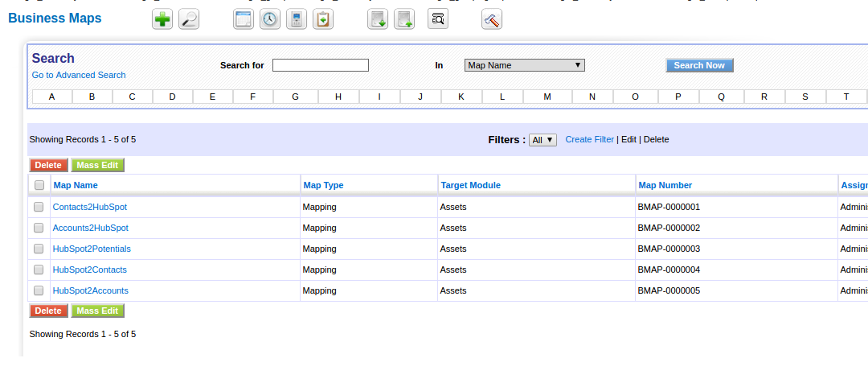Image resolution: width=868 pixels, height=387 pixels.
Task: Open the hammer settings icon
Action: tap(492, 19)
